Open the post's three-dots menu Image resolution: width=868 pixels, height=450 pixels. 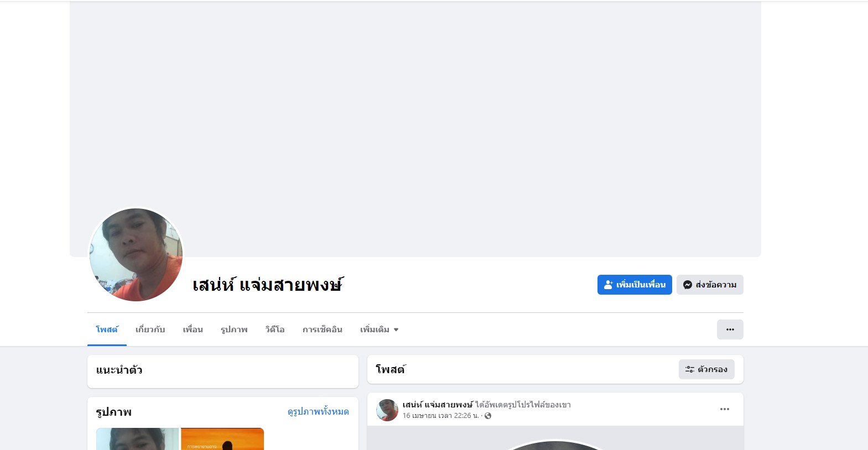tap(725, 409)
